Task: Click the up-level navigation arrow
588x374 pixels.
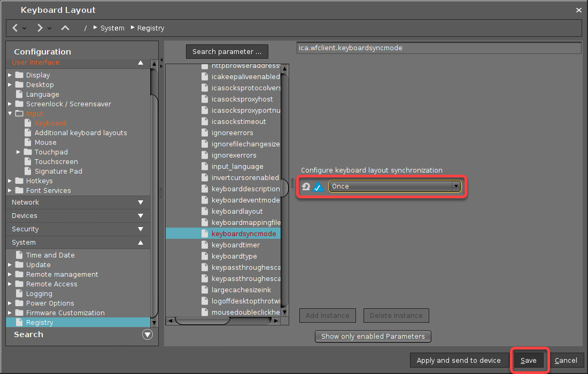Action: point(65,28)
